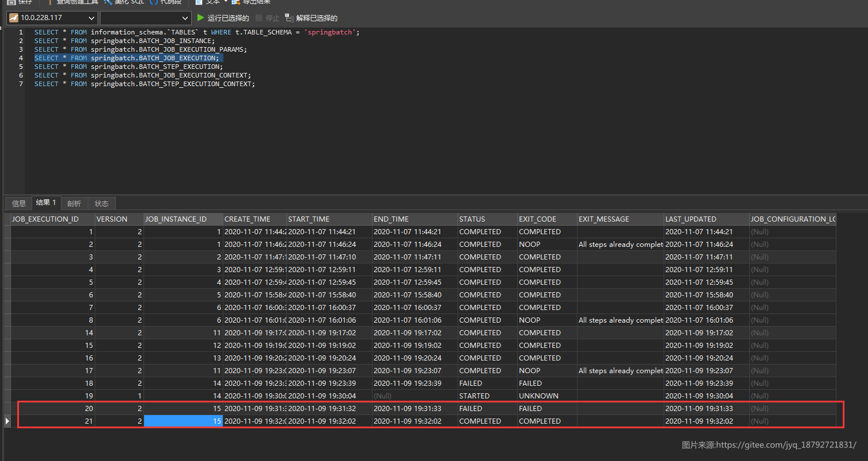Viewport: 868px width, 461px height.
Task: Click NOOP exit code in execution row 8
Action: [x=547, y=320]
